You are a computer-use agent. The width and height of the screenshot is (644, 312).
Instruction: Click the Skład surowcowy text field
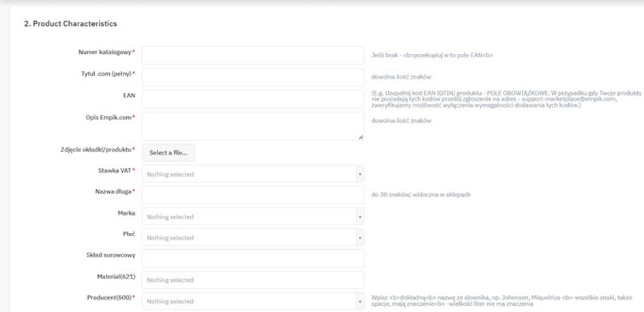(252, 259)
